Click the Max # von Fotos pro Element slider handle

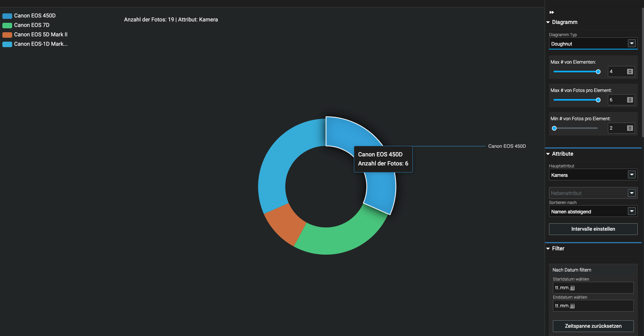(598, 100)
